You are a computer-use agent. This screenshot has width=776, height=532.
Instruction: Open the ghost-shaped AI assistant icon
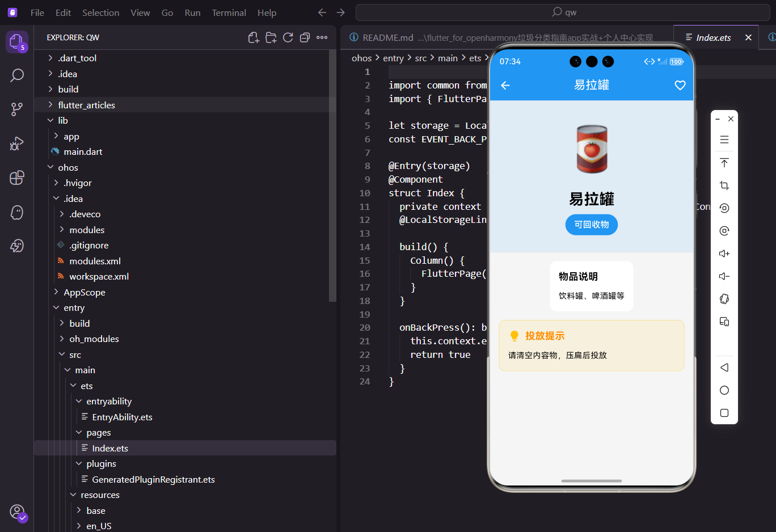[17, 212]
